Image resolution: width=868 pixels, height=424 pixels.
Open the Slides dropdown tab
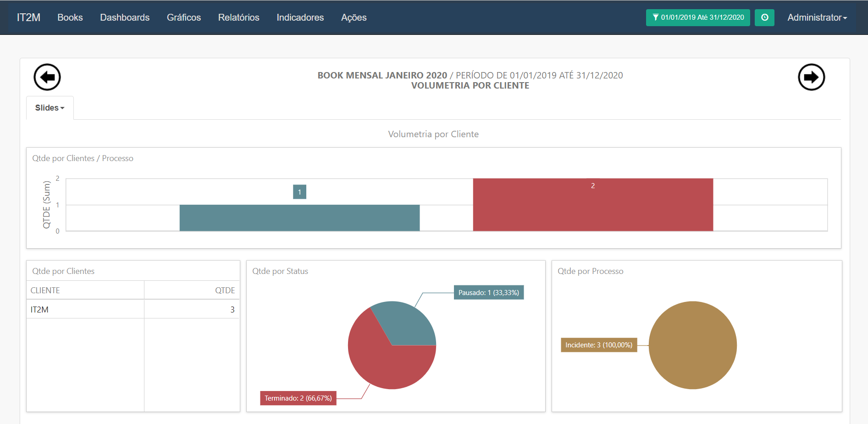[50, 108]
